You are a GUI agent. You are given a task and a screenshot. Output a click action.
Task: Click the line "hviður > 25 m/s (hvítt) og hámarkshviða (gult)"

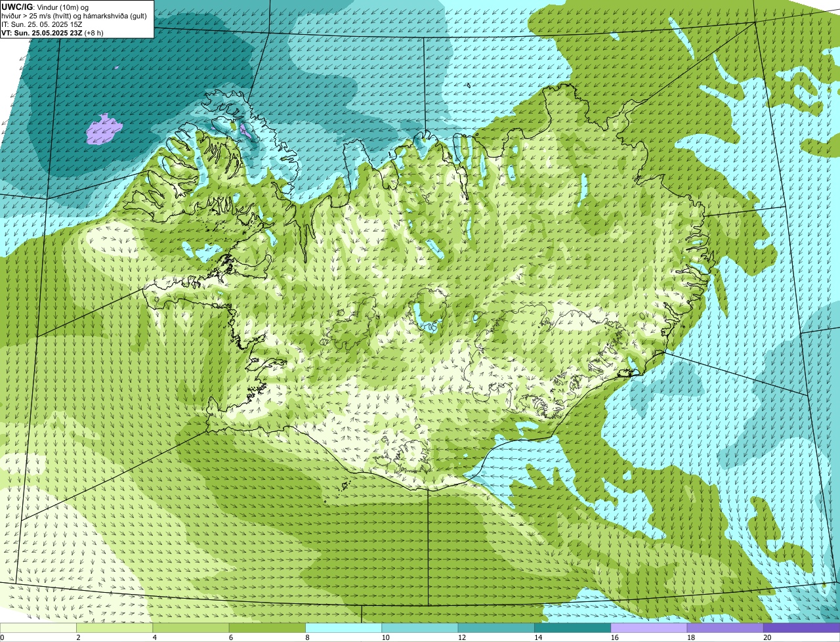(x=74, y=16)
